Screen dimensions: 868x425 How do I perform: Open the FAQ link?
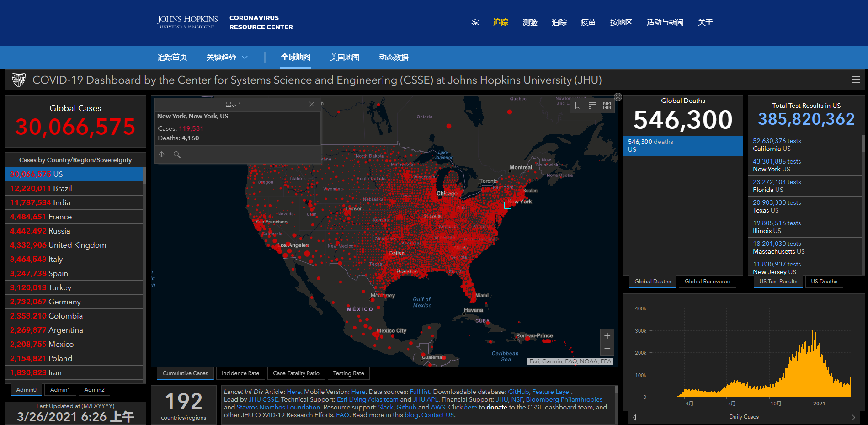click(342, 415)
